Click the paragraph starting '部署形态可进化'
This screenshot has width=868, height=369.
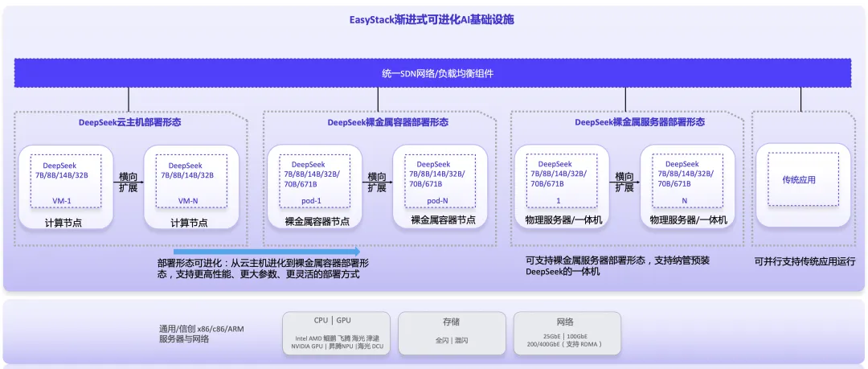coord(263,269)
